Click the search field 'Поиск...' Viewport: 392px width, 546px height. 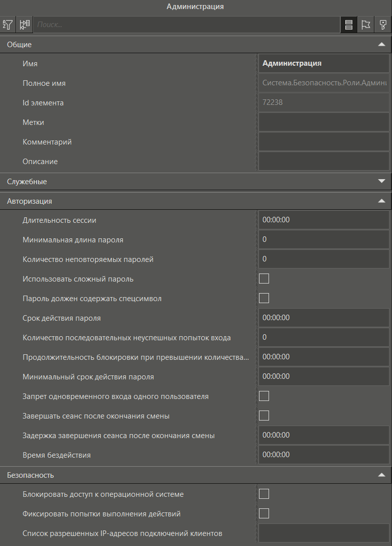click(x=186, y=25)
